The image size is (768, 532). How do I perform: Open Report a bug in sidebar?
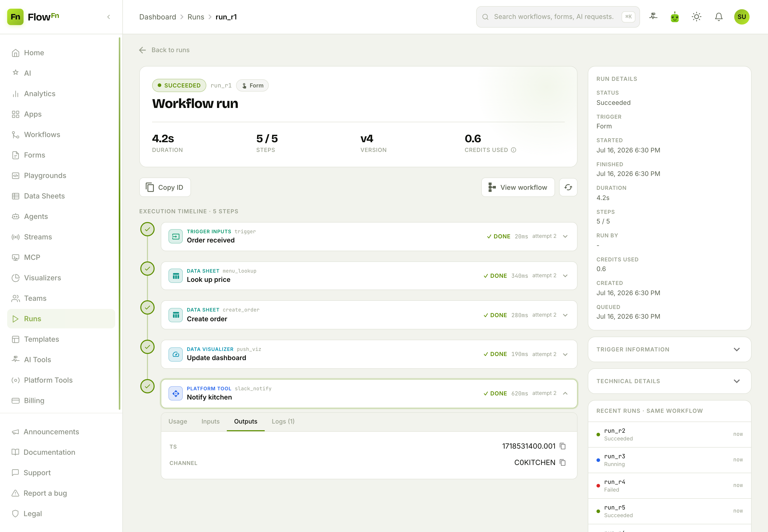click(x=61, y=493)
